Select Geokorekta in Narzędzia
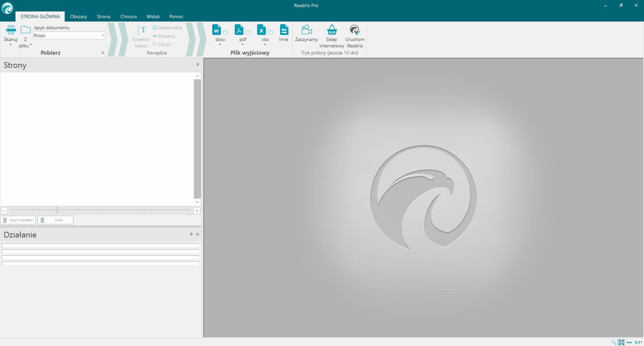This screenshot has height=346, width=644. coord(167,28)
